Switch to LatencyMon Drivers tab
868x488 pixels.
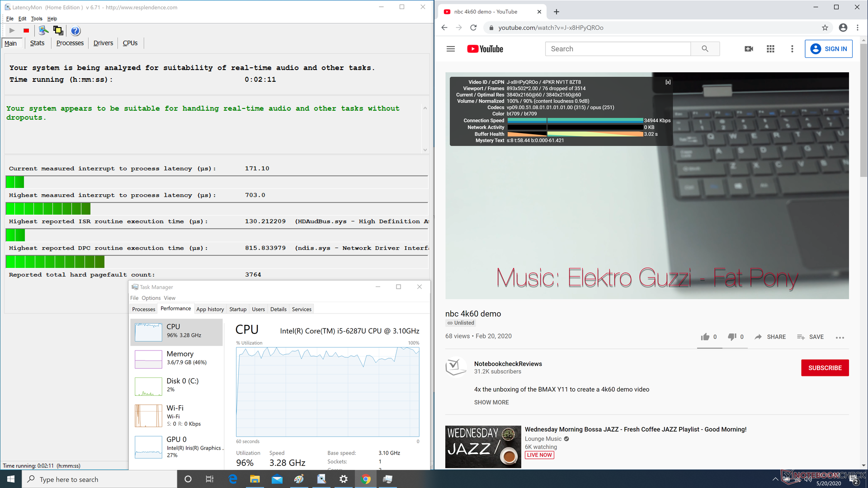coord(103,43)
